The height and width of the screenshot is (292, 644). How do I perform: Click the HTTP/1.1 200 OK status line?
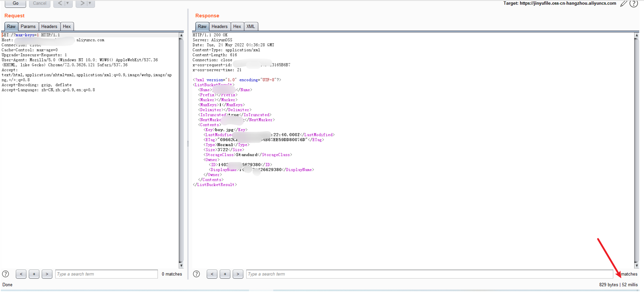(210, 35)
